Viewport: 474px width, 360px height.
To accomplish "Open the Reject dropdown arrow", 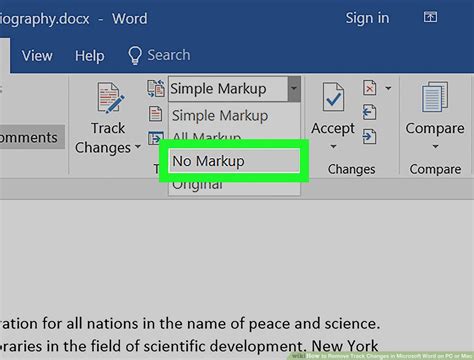I will (x=388, y=88).
